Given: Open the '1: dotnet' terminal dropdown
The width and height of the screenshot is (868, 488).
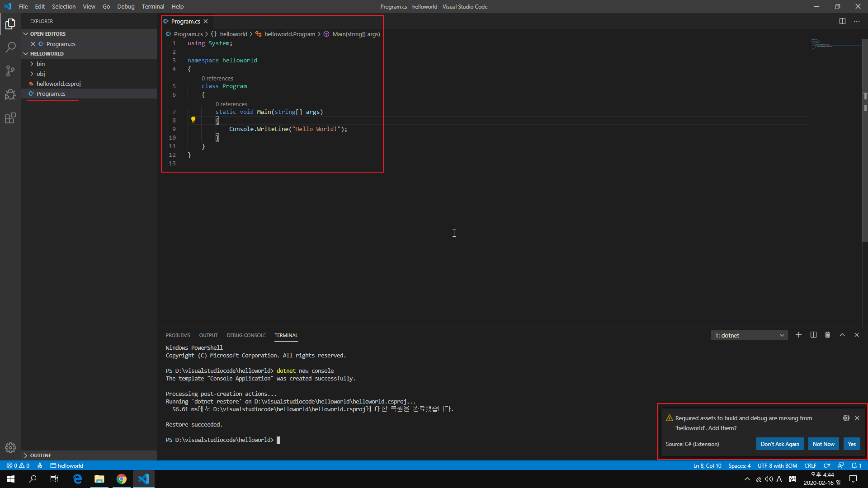Looking at the screenshot, I should pyautogui.click(x=749, y=335).
